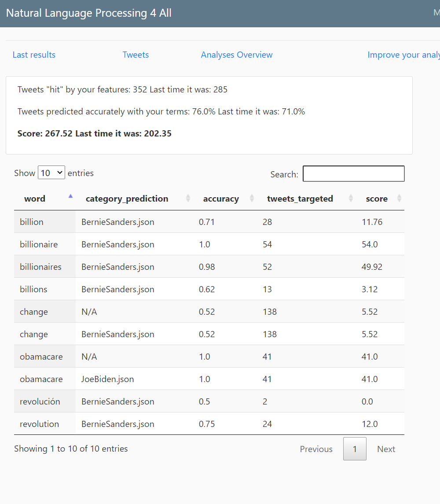Click sort arrows on category_prediction column
Viewport: 440px width, 504px height.
point(188,199)
